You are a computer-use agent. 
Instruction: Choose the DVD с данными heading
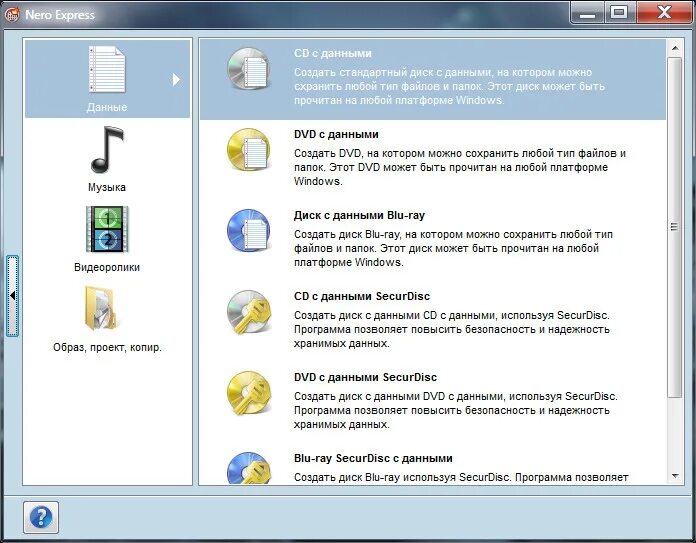click(336, 134)
